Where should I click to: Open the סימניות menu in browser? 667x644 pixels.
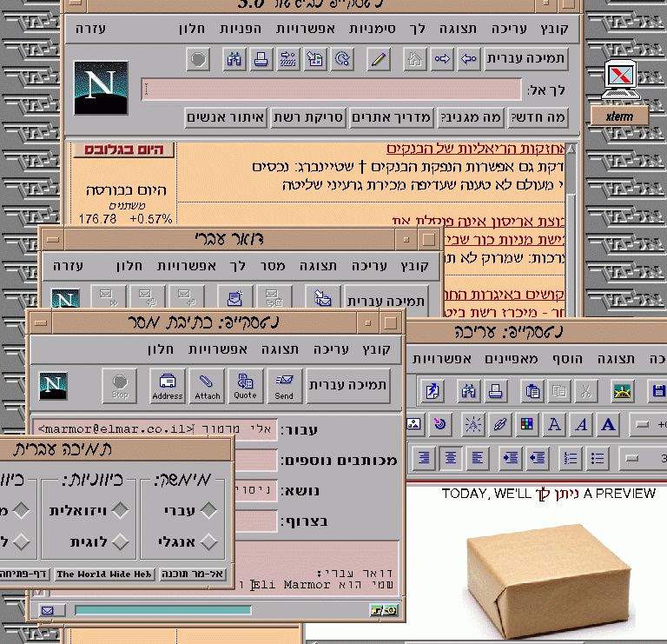tap(373, 29)
